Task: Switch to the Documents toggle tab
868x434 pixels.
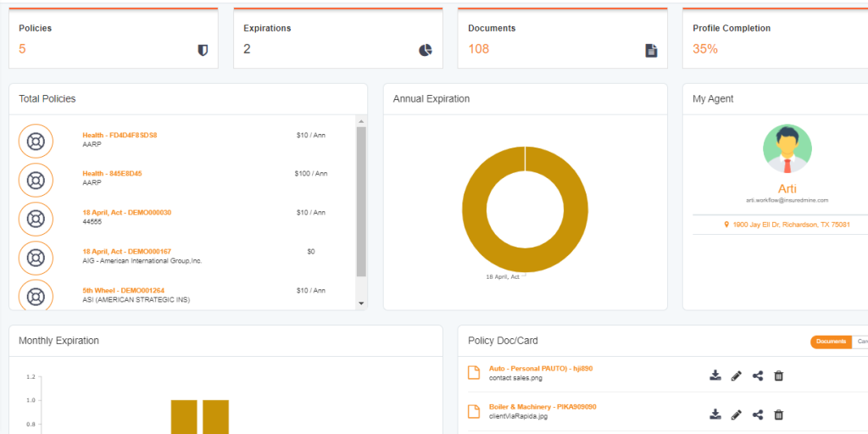Action: coord(831,342)
